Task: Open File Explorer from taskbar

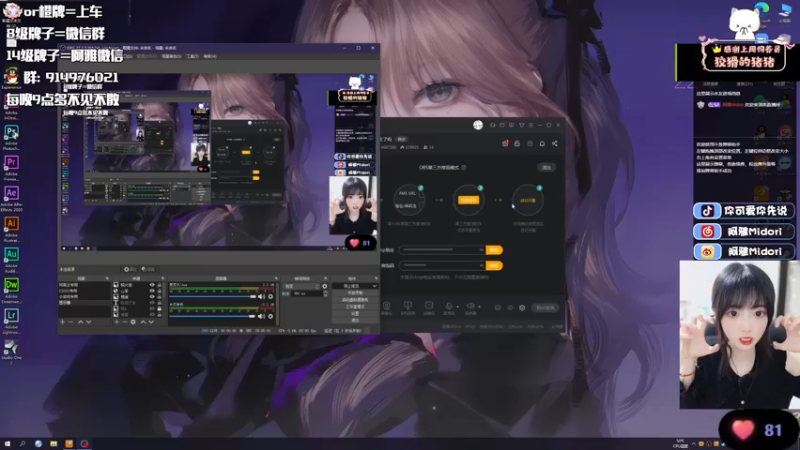Action: click(x=54, y=444)
